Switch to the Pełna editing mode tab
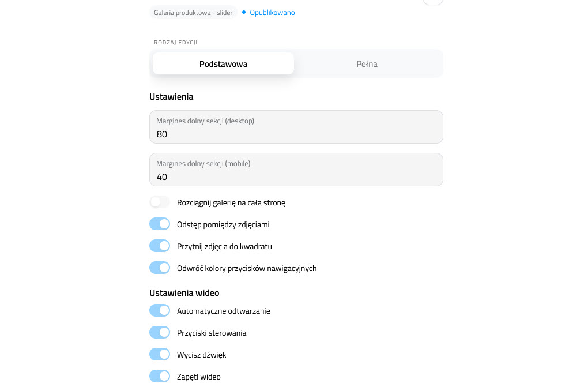Viewport: 588px width, 387px height. click(367, 64)
